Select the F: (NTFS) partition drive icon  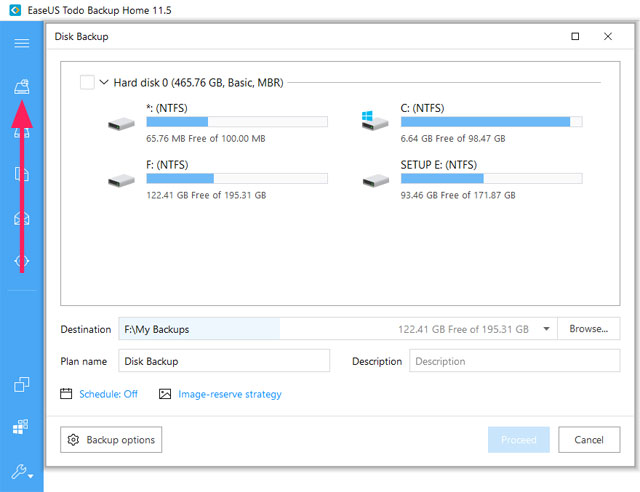(x=121, y=180)
